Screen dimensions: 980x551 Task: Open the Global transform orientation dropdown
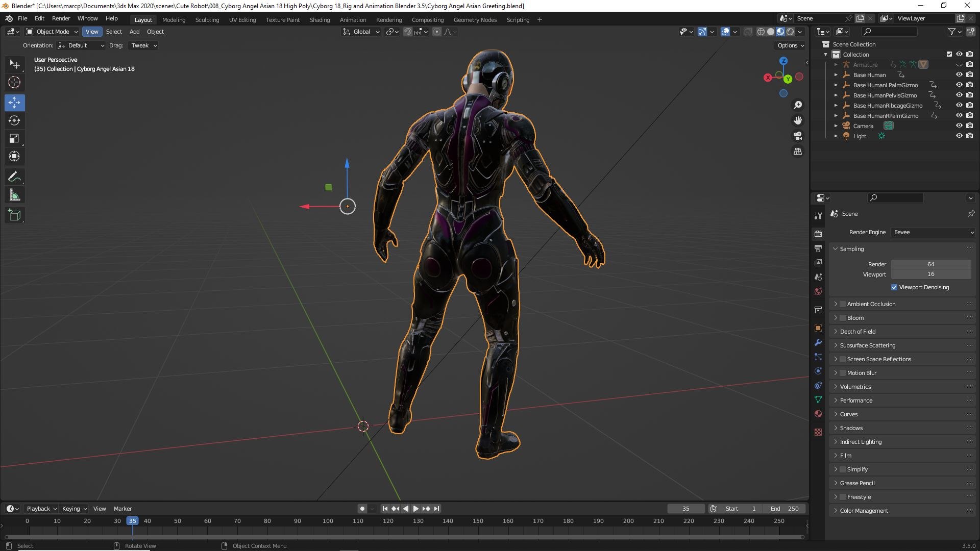pos(361,32)
